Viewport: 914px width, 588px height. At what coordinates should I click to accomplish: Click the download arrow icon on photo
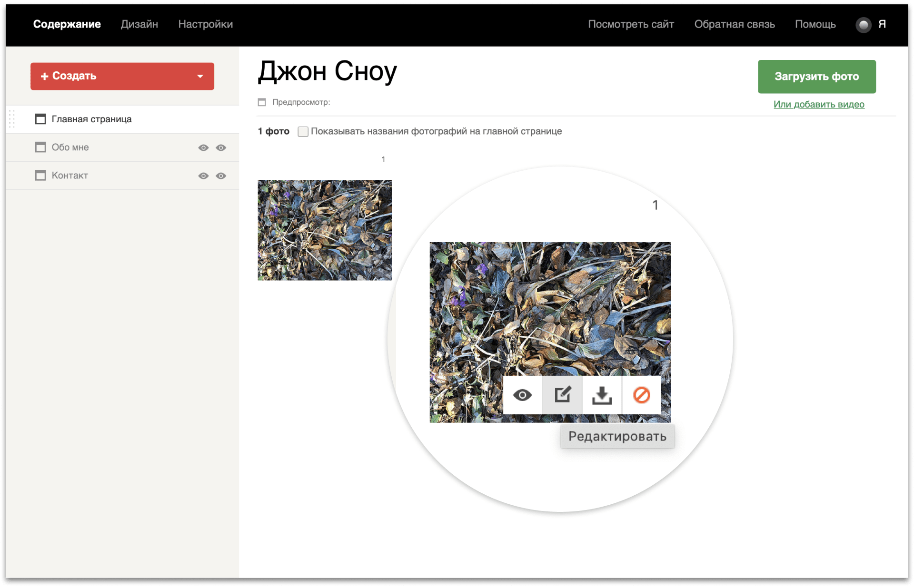[x=602, y=395]
